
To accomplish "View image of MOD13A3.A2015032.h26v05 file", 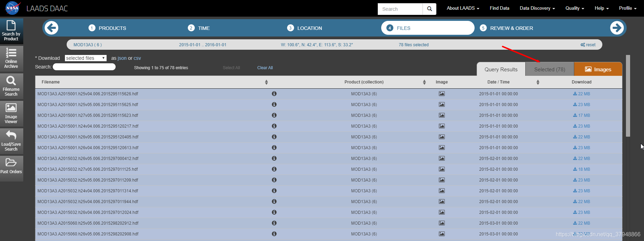I will click(442, 158).
